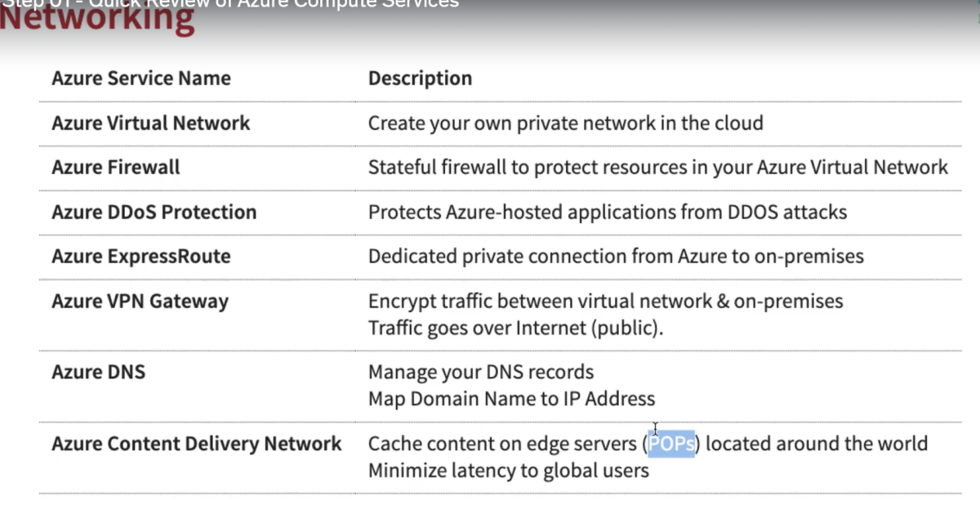Click the 'Stateful firewall to protect resources' description
Viewport: 980px width, 519px height.
(658, 168)
